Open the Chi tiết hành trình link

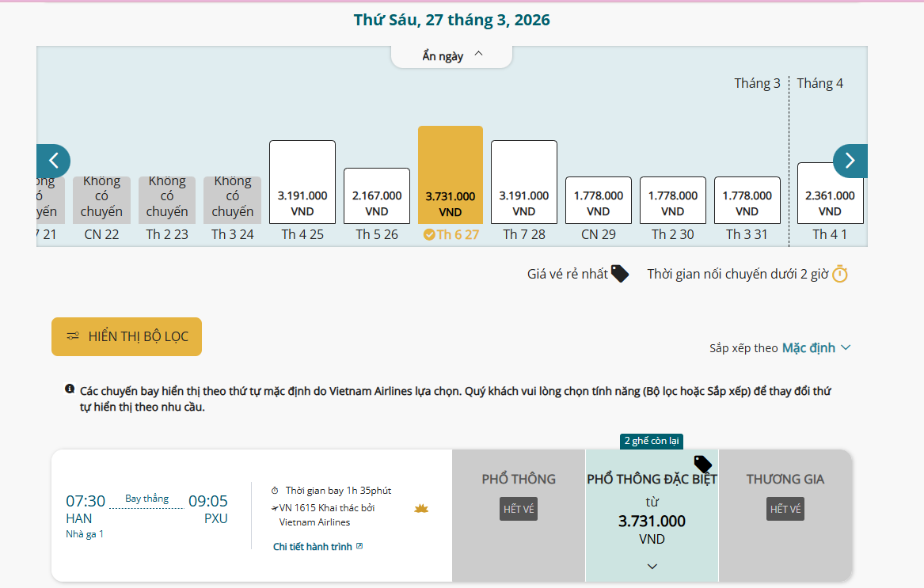point(313,546)
